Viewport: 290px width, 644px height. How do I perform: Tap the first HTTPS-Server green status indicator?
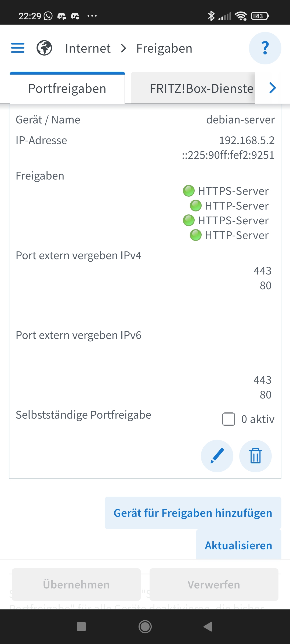pyautogui.click(x=189, y=191)
